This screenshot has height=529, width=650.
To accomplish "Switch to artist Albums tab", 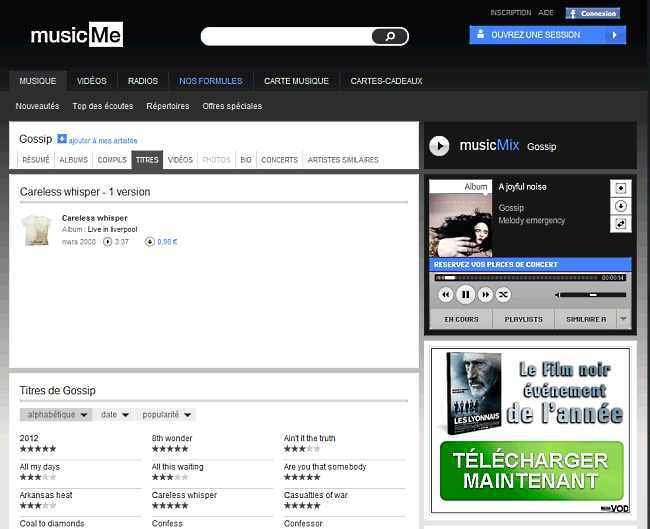I will (x=73, y=160).
